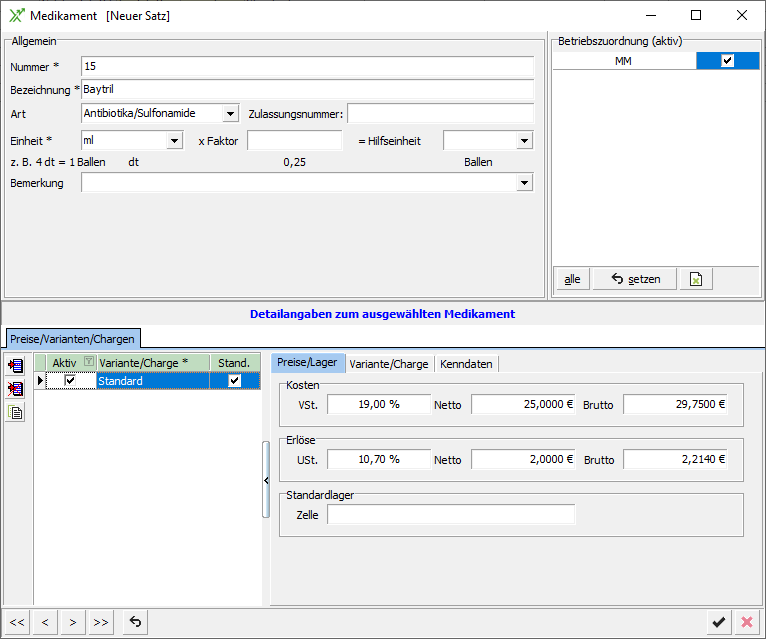This screenshot has height=639, width=766.
Task: Click the delete variant row icon
Action: 15,389
